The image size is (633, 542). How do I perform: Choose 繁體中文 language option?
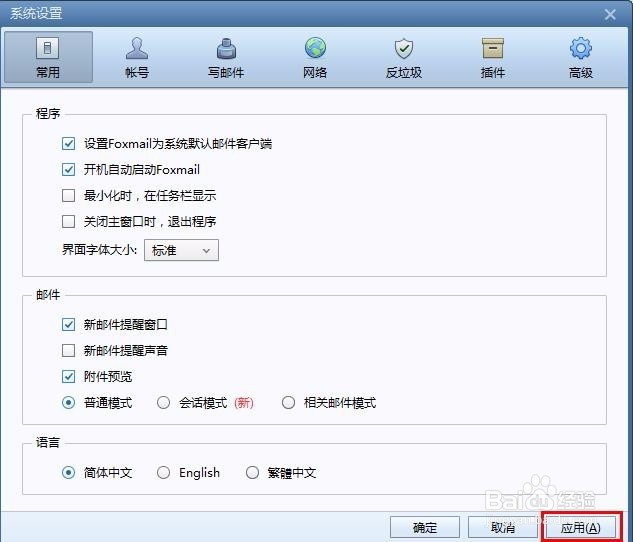(x=252, y=473)
